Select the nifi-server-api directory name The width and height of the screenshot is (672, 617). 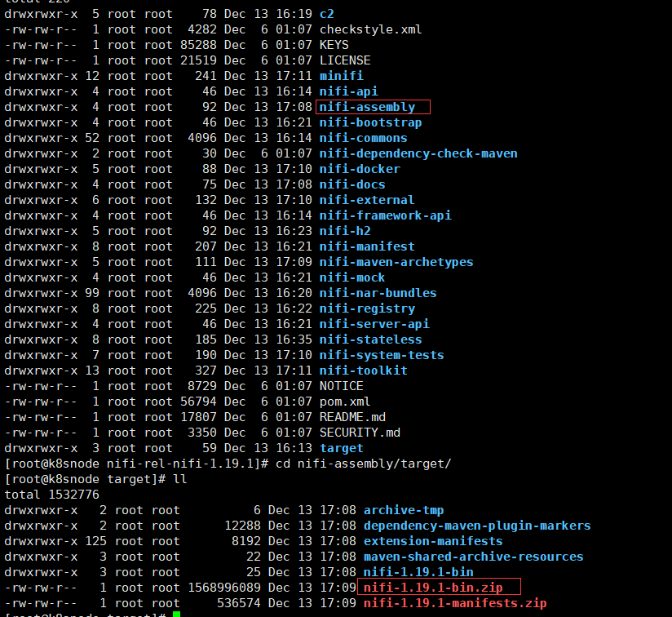click(374, 324)
